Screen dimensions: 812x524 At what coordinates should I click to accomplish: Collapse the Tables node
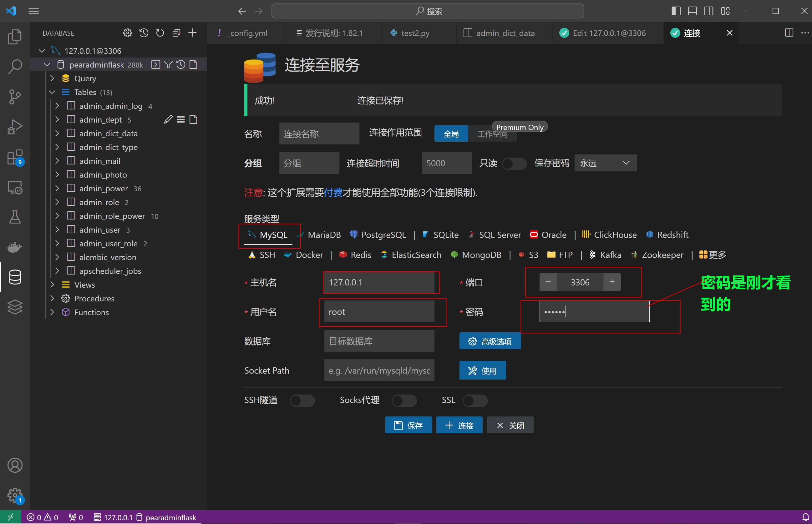(x=52, y=92)
